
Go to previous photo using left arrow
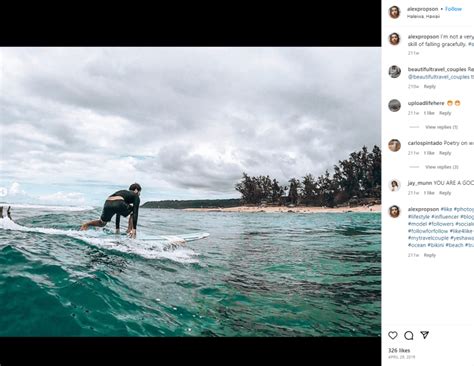point(3,192)
